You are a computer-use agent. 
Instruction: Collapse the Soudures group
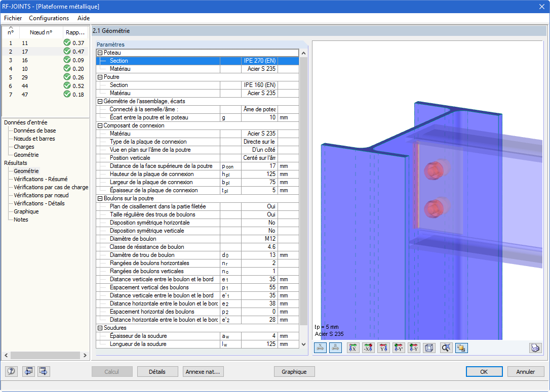(x=100, y=328)
